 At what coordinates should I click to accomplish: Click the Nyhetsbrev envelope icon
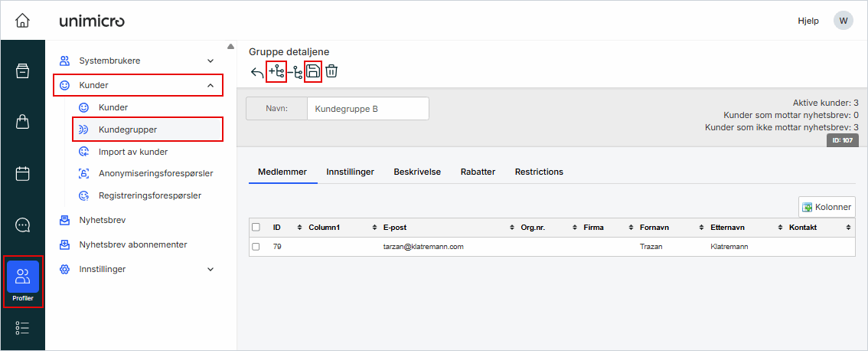(x=65, y=220)
